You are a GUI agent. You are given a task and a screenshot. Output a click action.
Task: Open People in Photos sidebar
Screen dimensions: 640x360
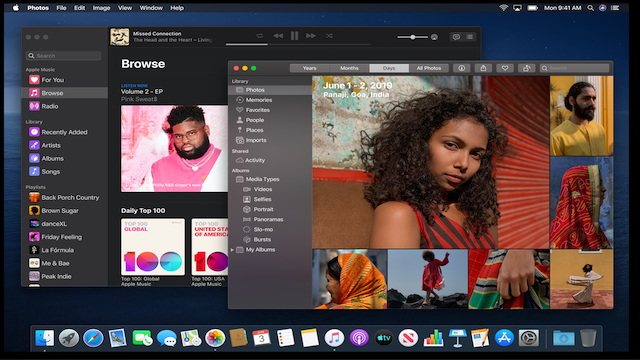[270, 120]
